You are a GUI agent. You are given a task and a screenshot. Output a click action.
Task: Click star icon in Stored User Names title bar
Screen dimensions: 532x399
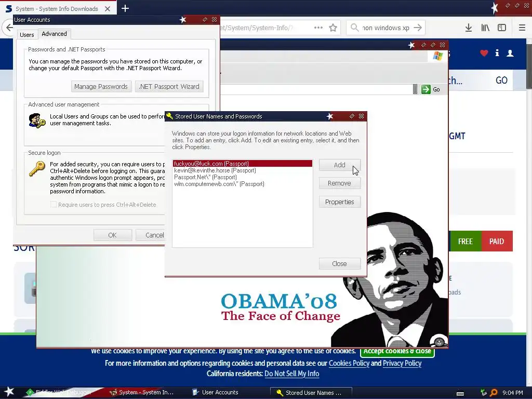(x=330, y=116)
